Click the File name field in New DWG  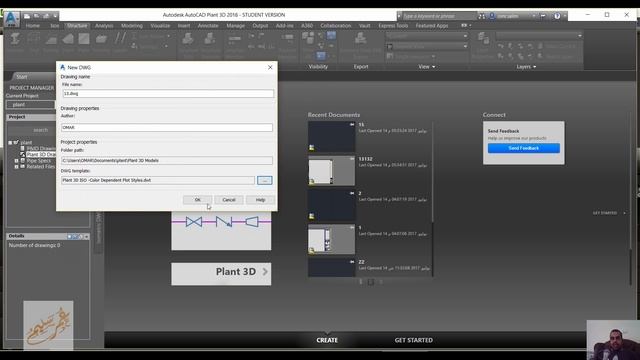(x=168, y=93)
